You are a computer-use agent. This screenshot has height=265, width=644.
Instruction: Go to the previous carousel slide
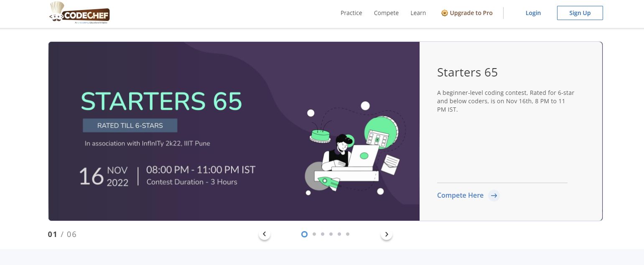[264, 234]
